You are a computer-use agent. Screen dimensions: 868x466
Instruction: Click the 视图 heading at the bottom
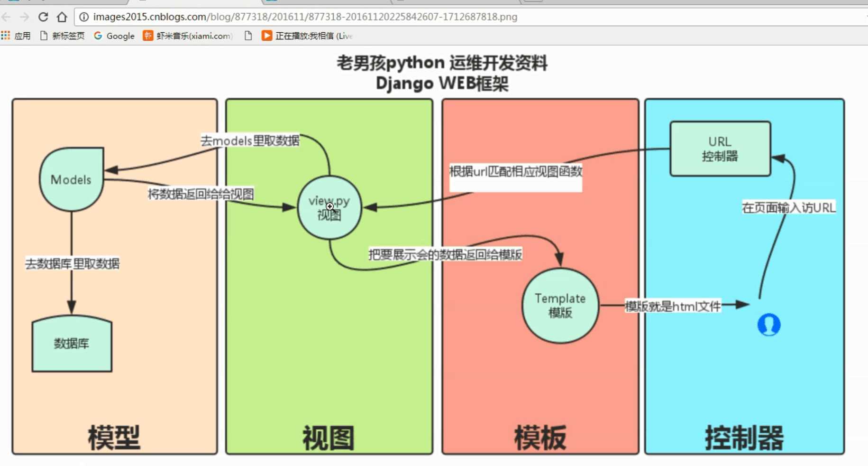[x=329, y=438]
